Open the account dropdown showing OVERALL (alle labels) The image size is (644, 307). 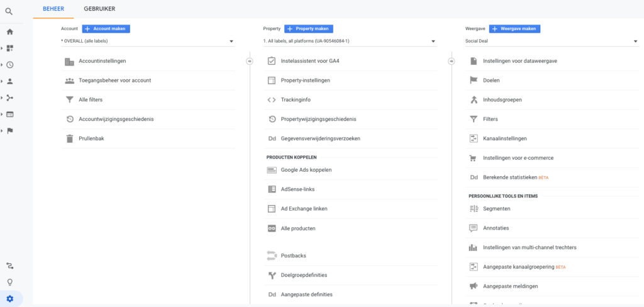pyautogui.click(x=148, y=42)
